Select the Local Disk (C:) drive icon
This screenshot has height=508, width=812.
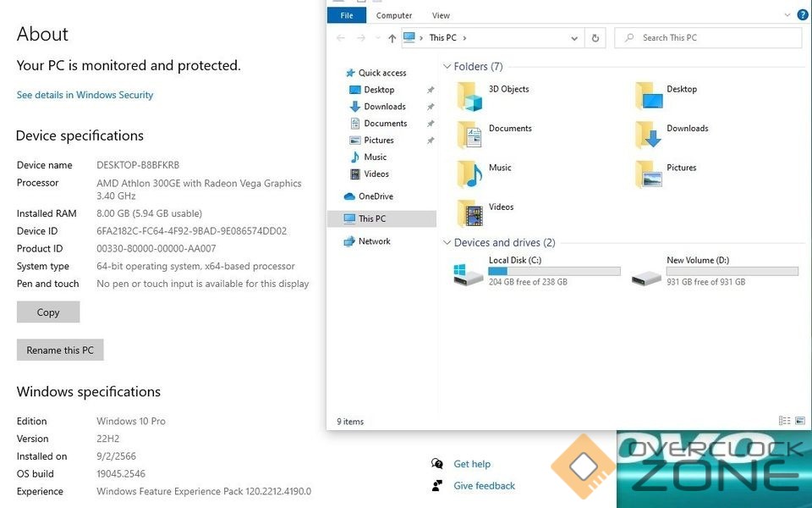(468, 274)
